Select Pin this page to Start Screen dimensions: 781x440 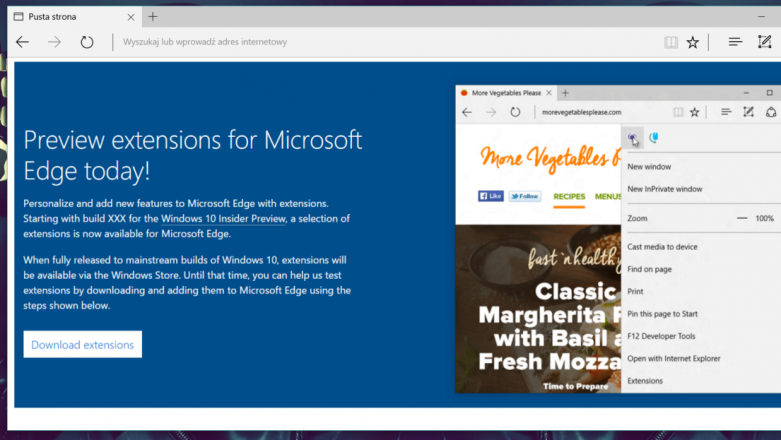(x=662, y=314)
